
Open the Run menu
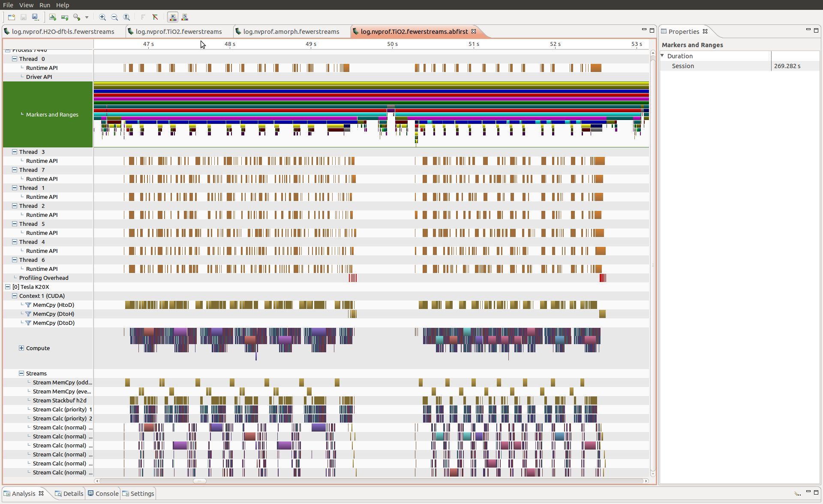[x=45, y=5]
